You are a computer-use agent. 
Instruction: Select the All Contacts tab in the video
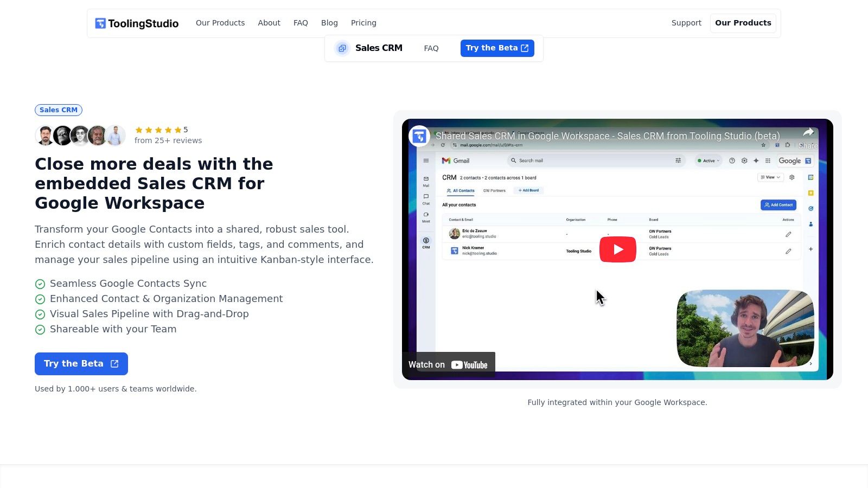(x=461, y=191)
